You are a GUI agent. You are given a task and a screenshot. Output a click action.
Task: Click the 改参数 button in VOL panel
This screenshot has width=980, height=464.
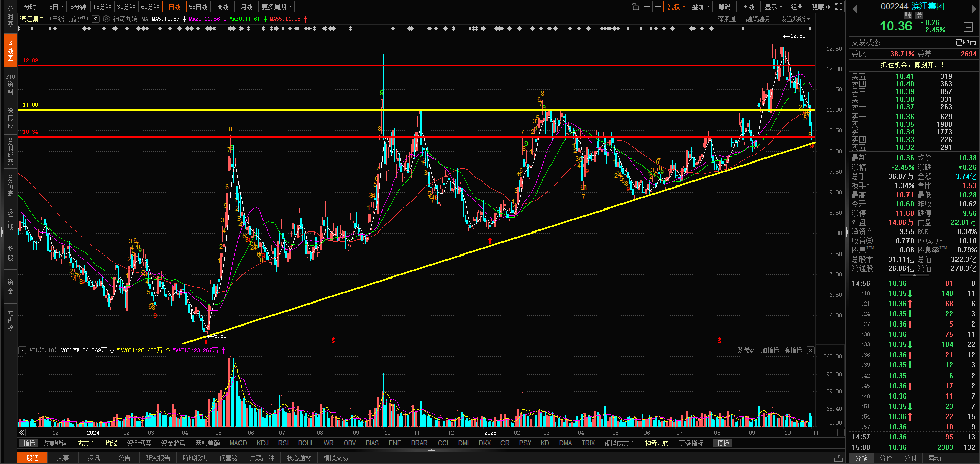click(x=747, y=350)
